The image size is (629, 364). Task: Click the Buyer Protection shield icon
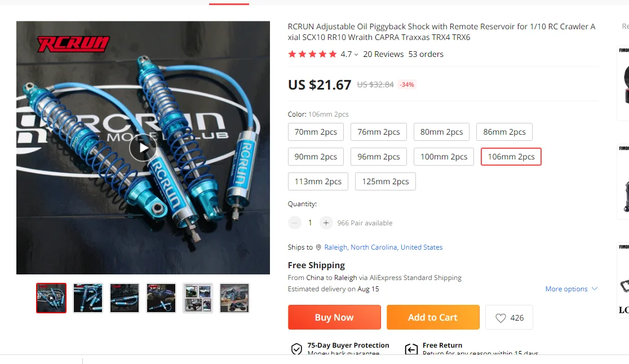[x=296, y=349]
